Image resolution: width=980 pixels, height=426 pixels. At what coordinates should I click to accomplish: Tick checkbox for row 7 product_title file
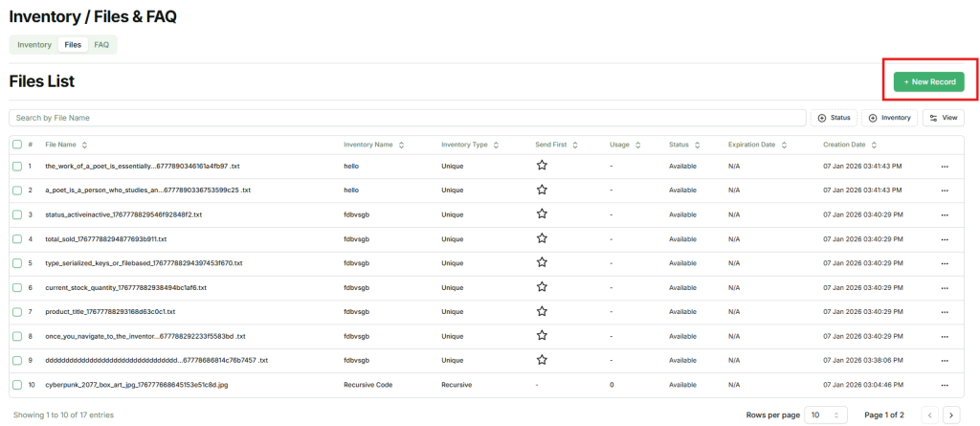17,311
